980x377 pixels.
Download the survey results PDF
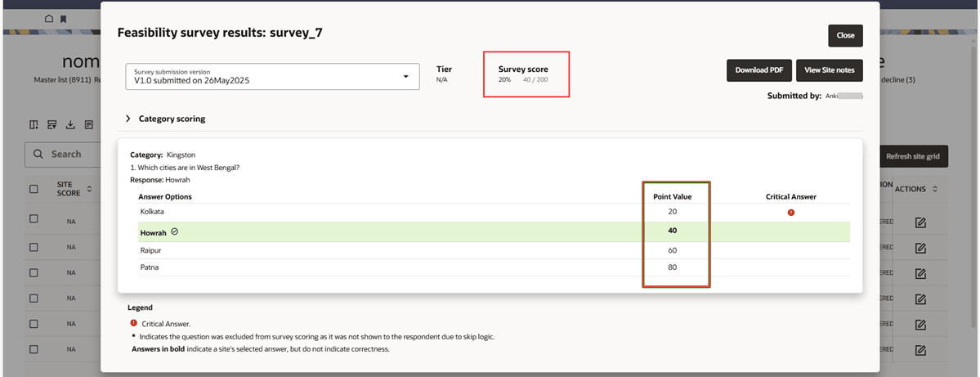pyautogui.click(x=759, y=70)
